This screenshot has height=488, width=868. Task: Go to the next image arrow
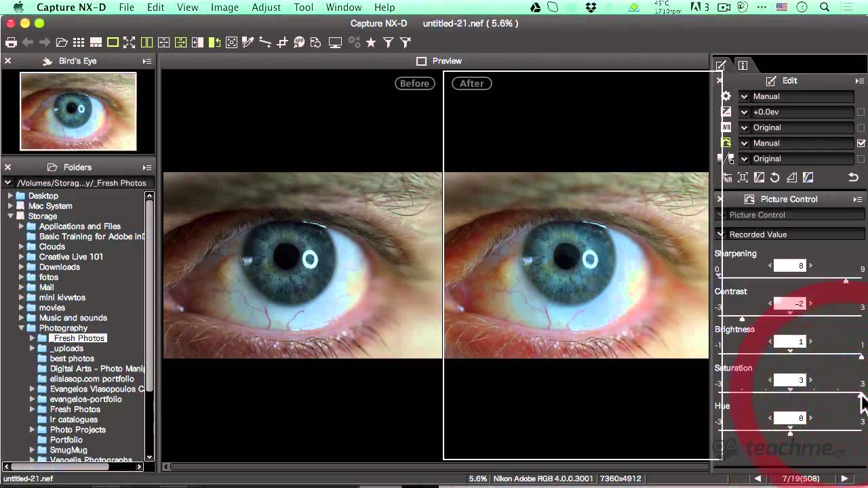(844, 479)
